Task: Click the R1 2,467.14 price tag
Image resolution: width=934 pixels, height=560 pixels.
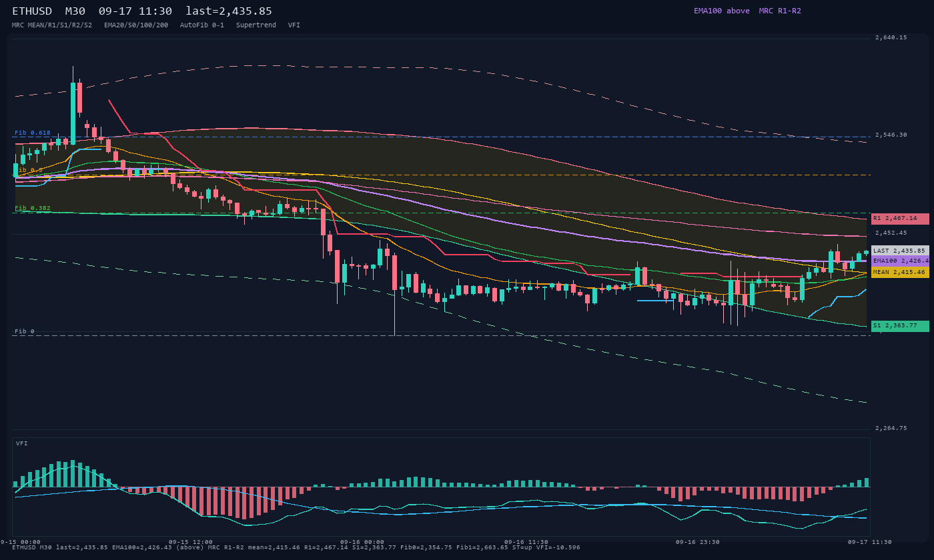Action: coord(900,219)
